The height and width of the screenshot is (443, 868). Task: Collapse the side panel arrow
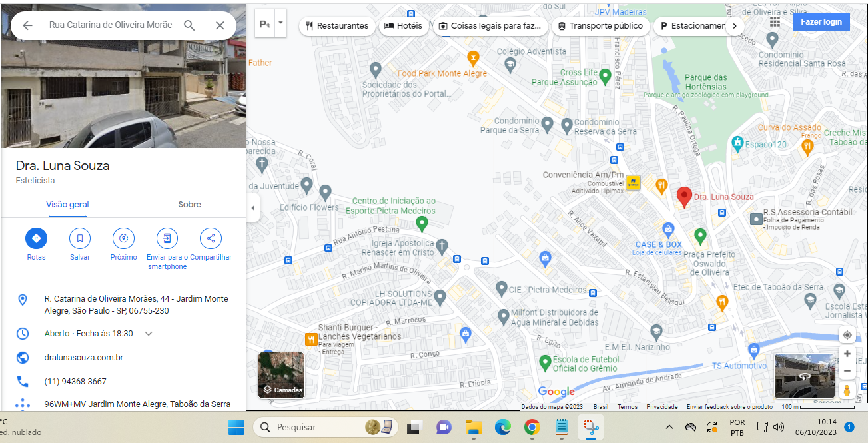[x=252, y=208]
